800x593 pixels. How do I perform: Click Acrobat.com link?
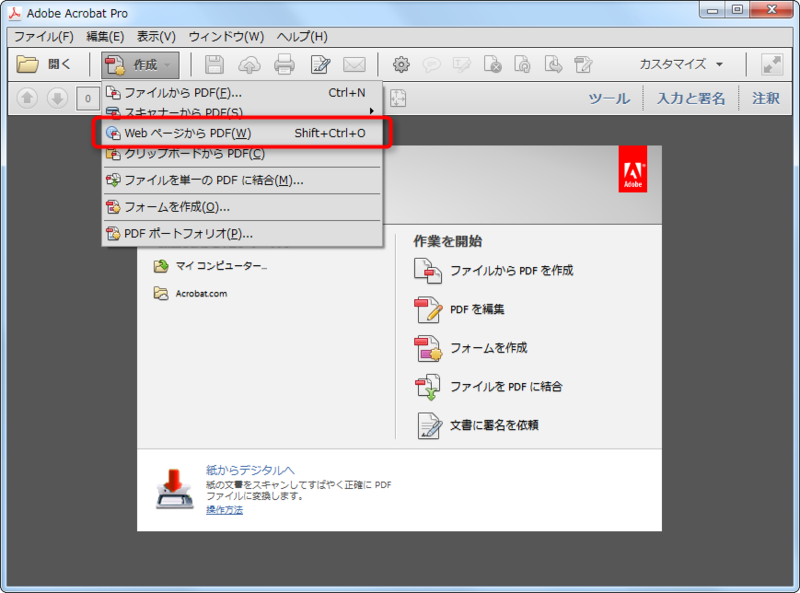pyautogui.click(x=202, y=293)
